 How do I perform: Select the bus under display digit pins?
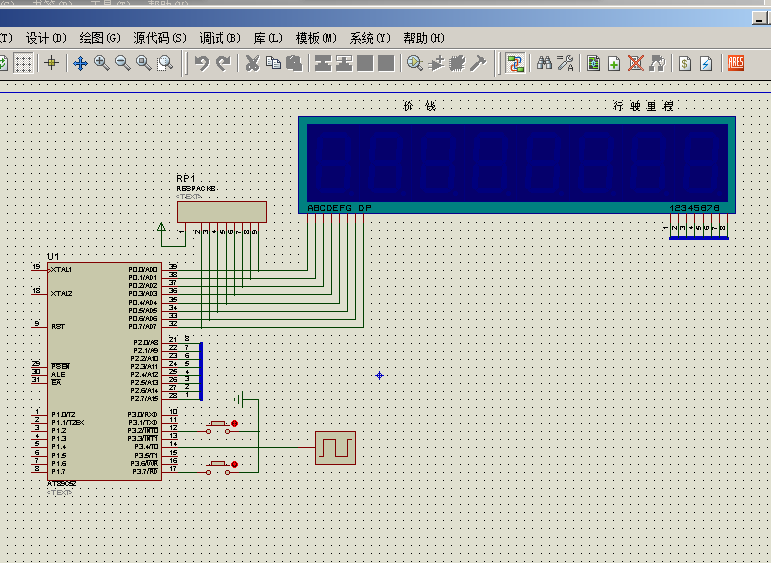(x=699, y=238)
